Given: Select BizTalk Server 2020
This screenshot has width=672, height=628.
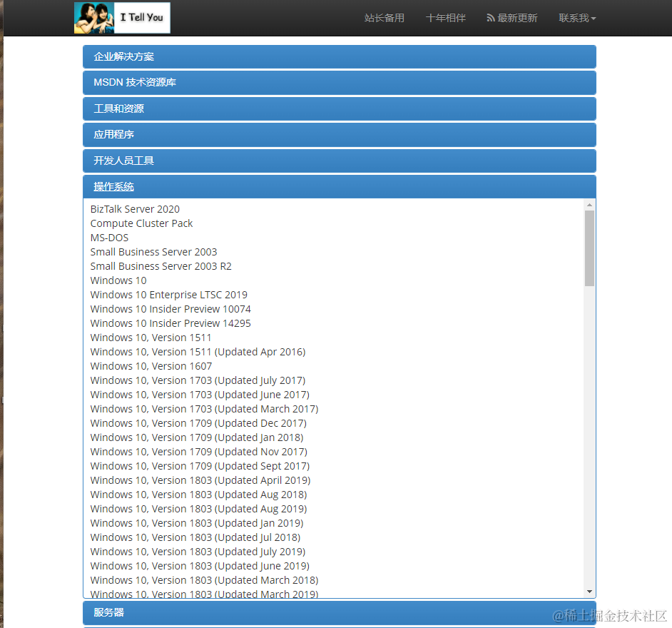Looking at the screenshot, I should tap(135, 209).
